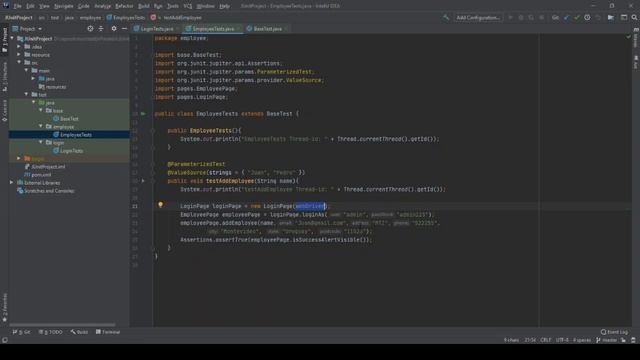Open the TODO tool window
This screenshot has height=360, width=640.
pos(51,332)
